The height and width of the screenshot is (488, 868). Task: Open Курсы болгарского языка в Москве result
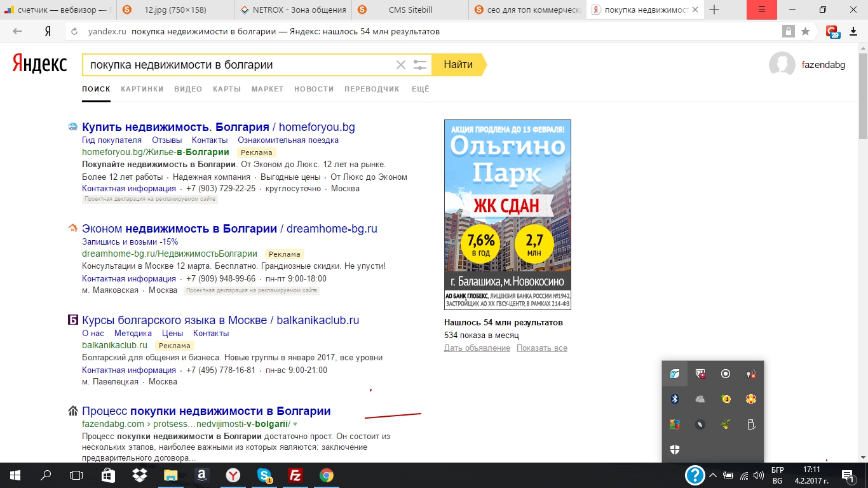click(220, 320)
